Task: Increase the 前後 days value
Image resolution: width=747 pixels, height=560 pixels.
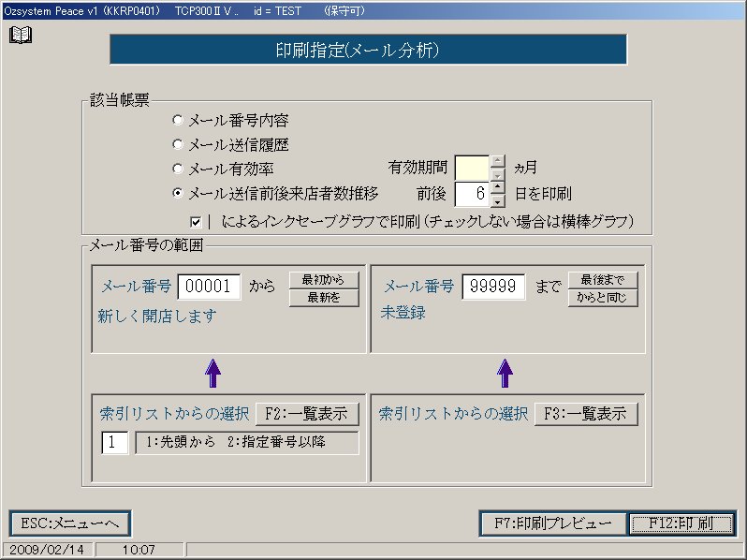Action: [x=498, y=187]
